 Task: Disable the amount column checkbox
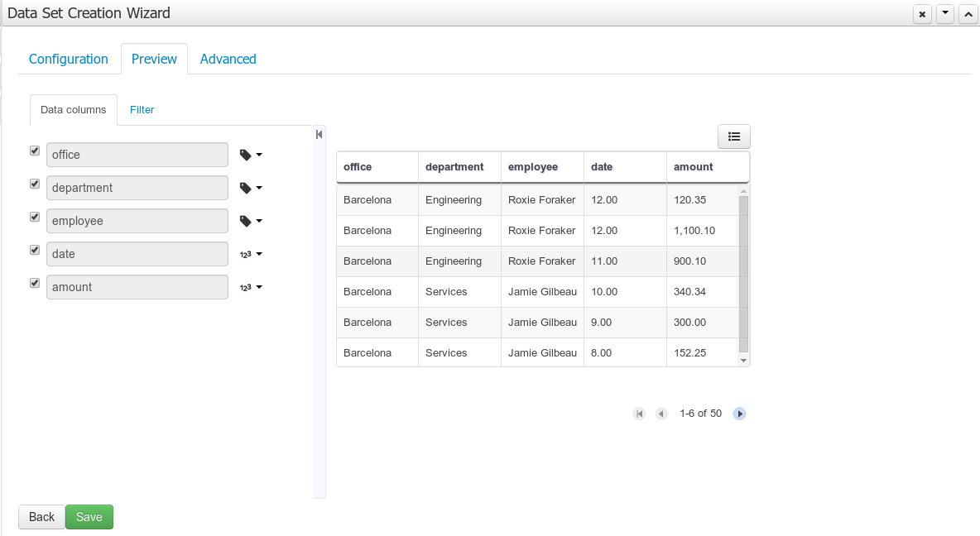tap(35, 283)
